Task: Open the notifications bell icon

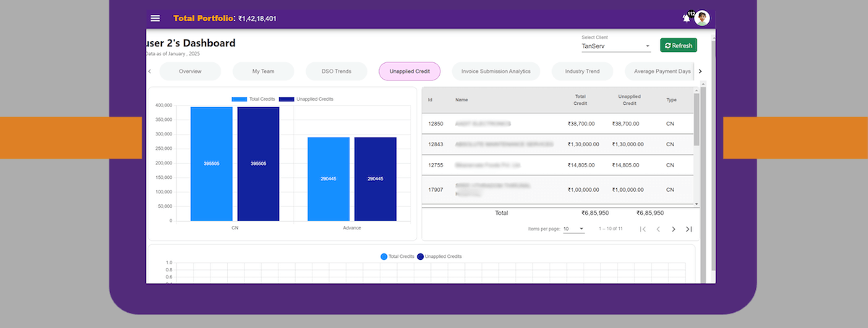Action: [x=686, y=19]
